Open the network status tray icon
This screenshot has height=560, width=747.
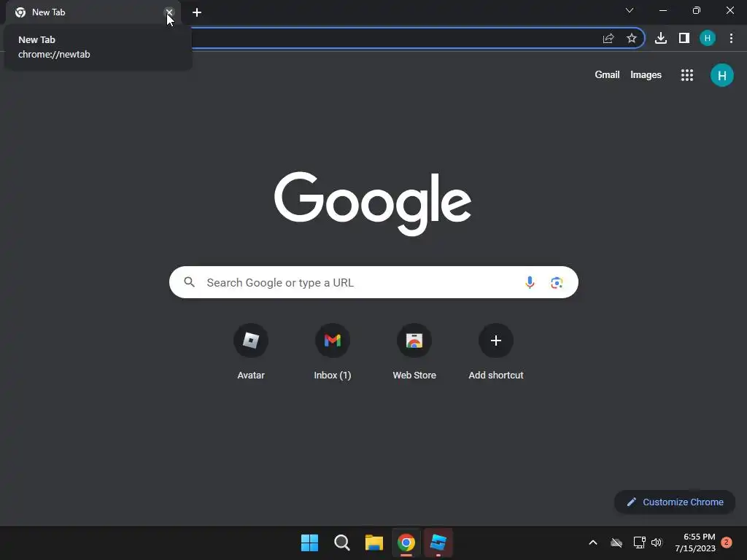click(x=639, y=542)
